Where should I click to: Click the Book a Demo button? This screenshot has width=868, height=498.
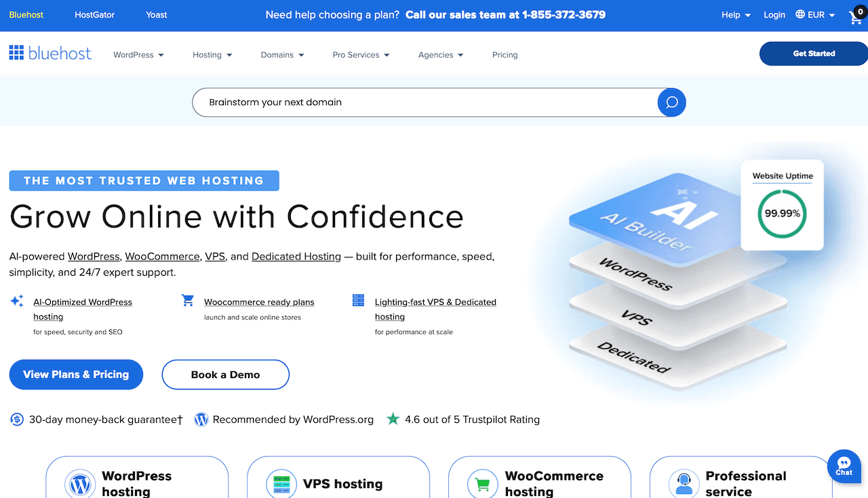tap(225, 374)
